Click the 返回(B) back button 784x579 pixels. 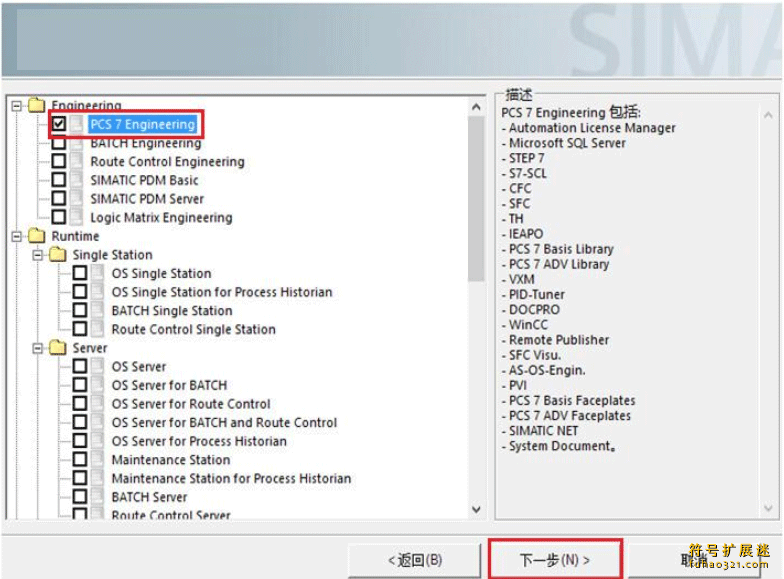pyautogui.click(x=415, y=560)
